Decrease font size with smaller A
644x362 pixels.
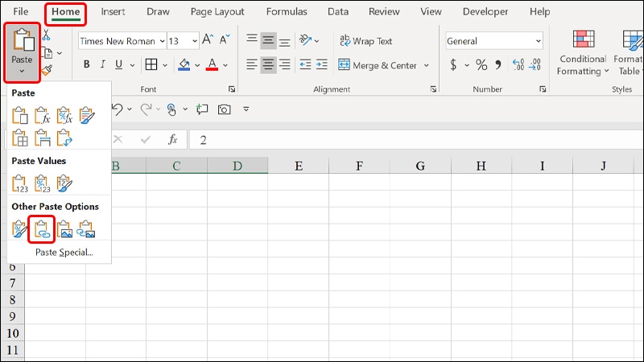[225, 39]
